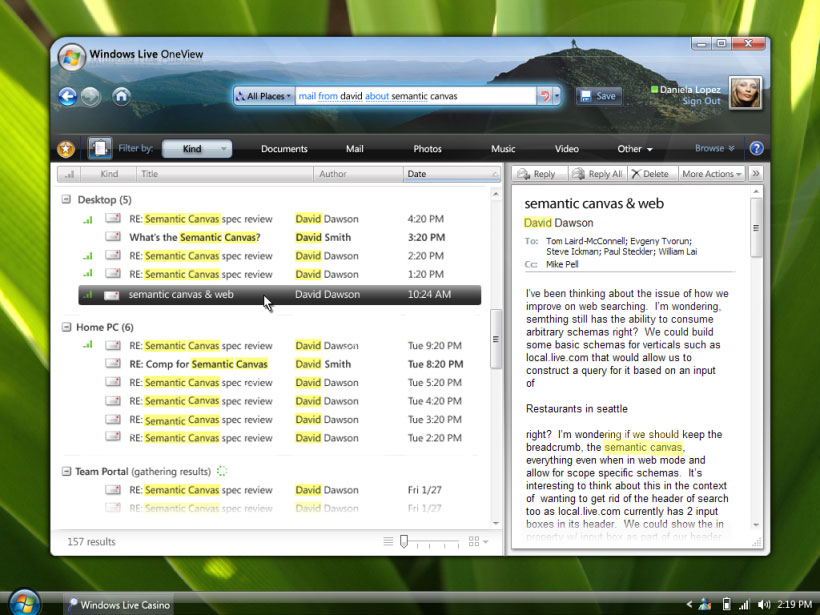Screen dimensions: 820x615
Task: Click the Back navigation arrow
Action: (67, 97)
